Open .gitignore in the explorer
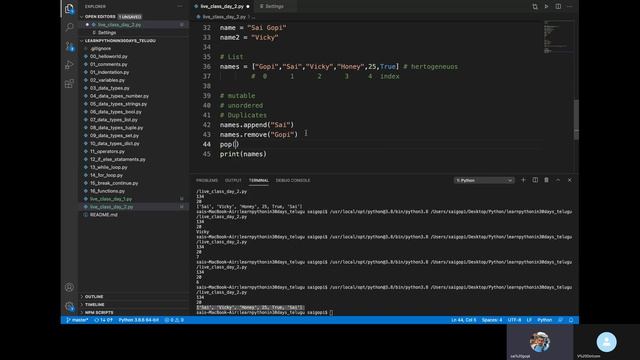The height and width of the screenshot is (360, 640). pos(100,49)
